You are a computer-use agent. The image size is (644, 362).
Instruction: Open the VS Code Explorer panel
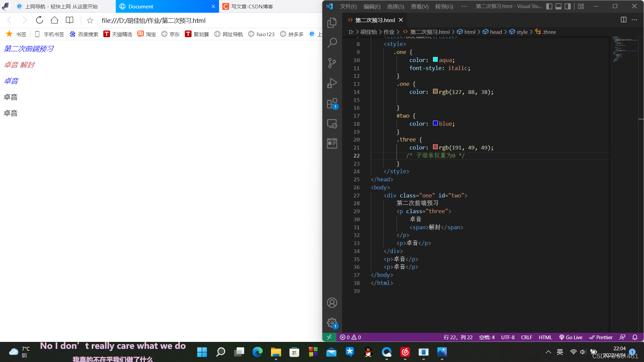tap(332, 22)
